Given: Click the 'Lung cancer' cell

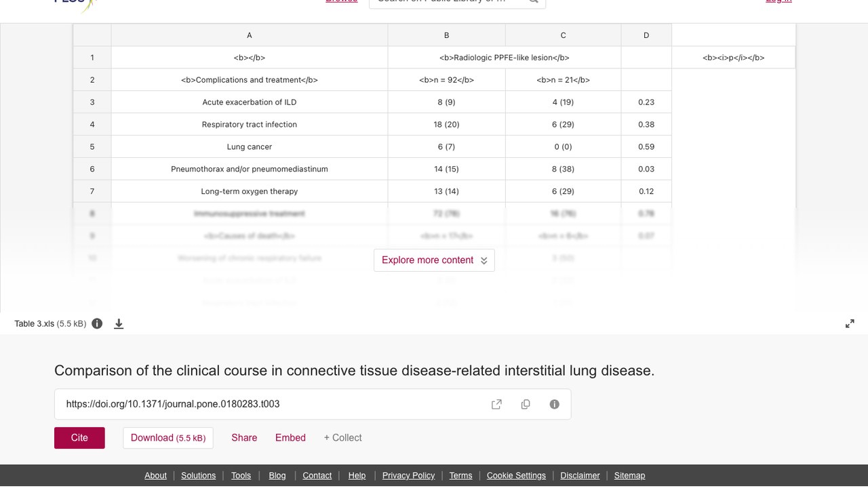Looking at the screenshot, I should click(x=250, y=147).
